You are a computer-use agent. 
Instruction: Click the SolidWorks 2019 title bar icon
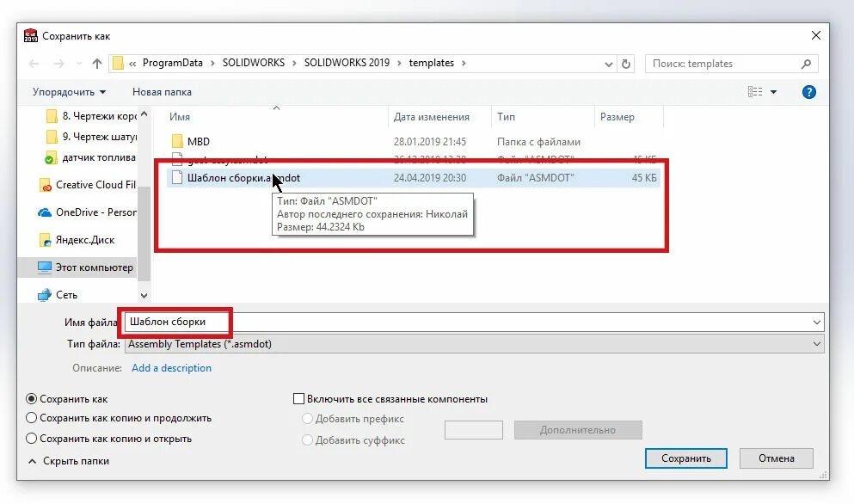(x=30, y=36)
